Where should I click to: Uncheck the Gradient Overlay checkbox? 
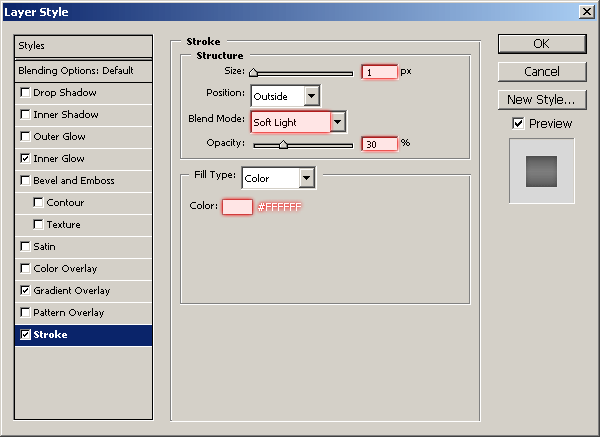(x=25, y=290)
